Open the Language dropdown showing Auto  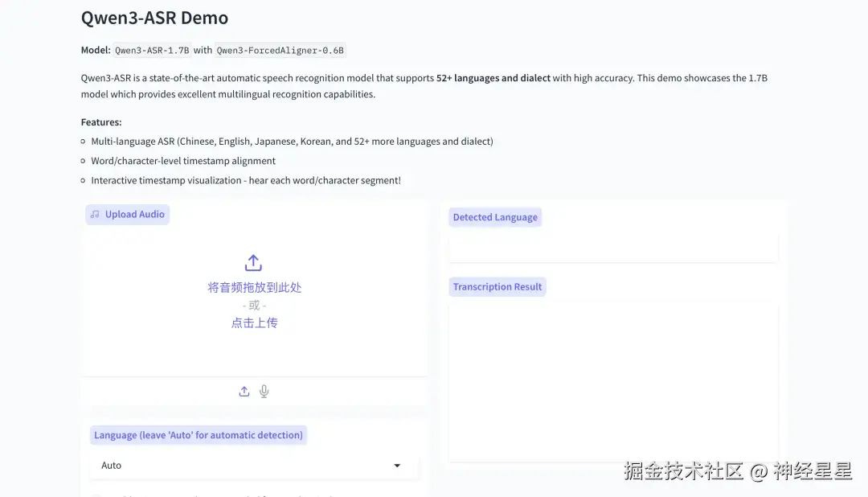click(x=253, y=466)
